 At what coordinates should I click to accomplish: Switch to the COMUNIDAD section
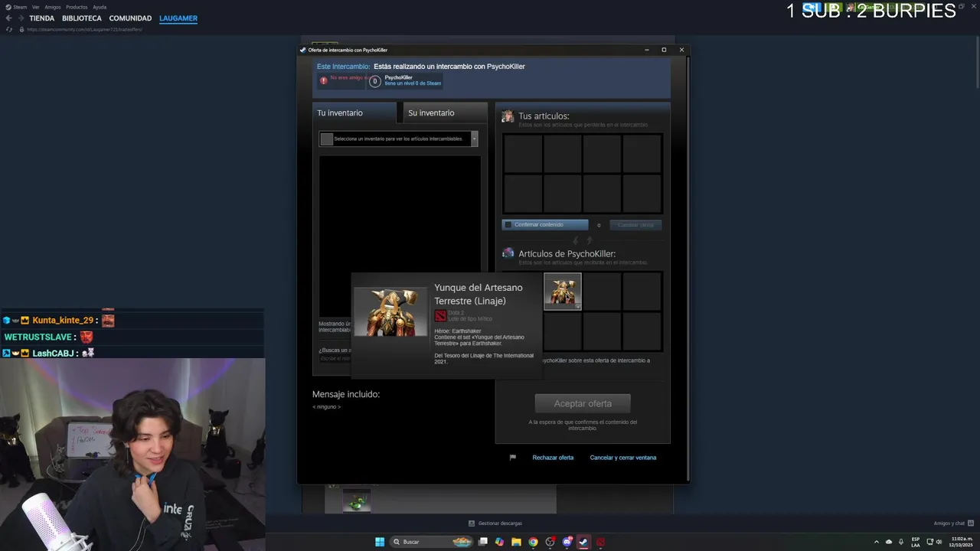130,18
